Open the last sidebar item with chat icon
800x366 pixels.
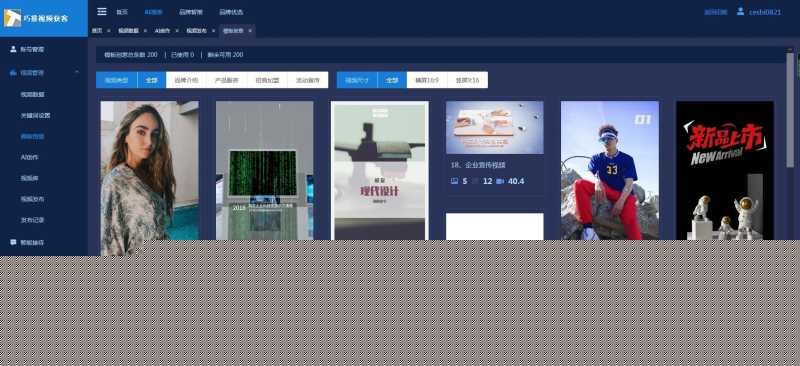pyautogui.click(x=32, y=242)
